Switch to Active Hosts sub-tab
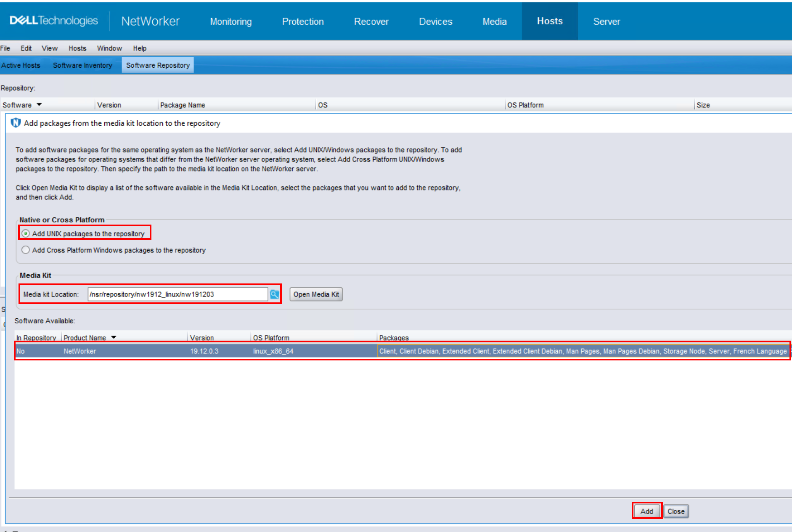Screen dimensions: 792x532 click(21, 65)
